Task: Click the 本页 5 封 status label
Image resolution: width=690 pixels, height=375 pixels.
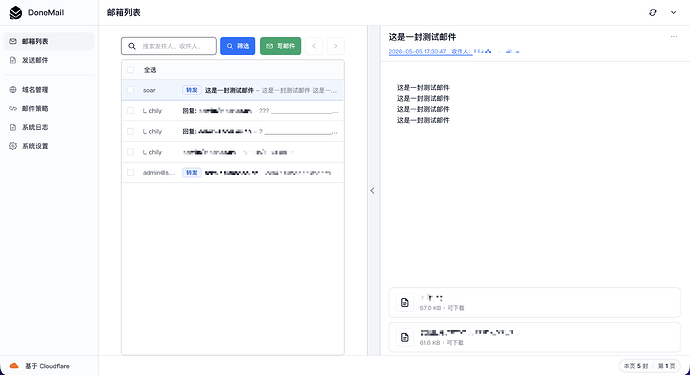Action: click(x=636, y=366)
